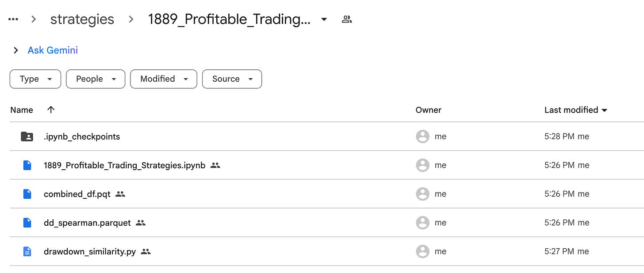The image size is (644, 273).
Task: Open the Source filter dropdown
Action: tap(232, 79)
